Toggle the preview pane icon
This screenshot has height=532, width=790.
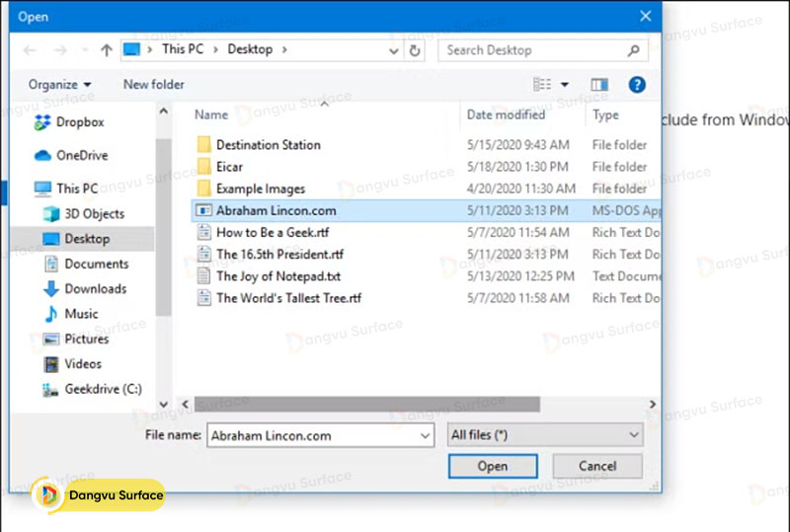[x=600, y=85]
